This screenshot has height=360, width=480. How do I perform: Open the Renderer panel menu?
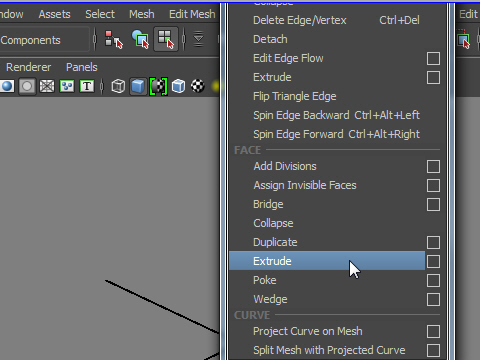28,67
